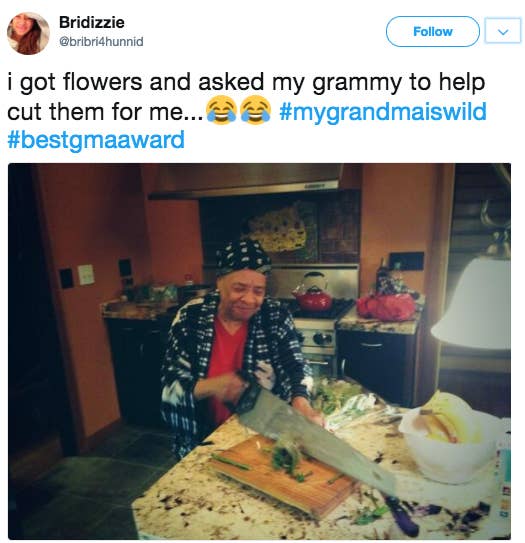Click the red bag on the counter
Image resolution: width=525 pixels, height=543 pixels.
[386, 307]
